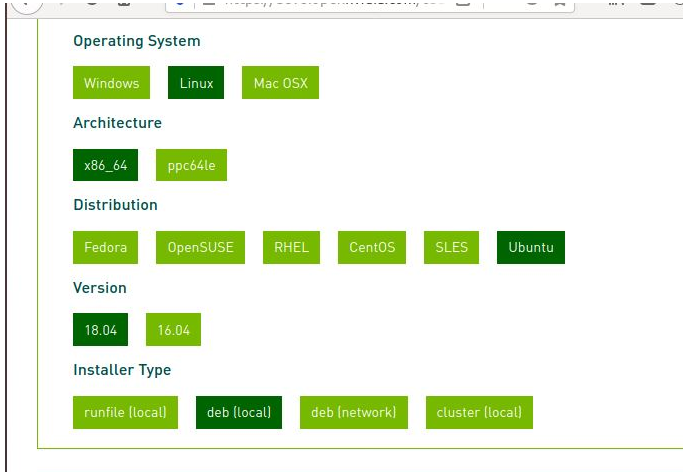Choose Linux operating system
This screenshot has height=472, width=683.
click(196, 83)
